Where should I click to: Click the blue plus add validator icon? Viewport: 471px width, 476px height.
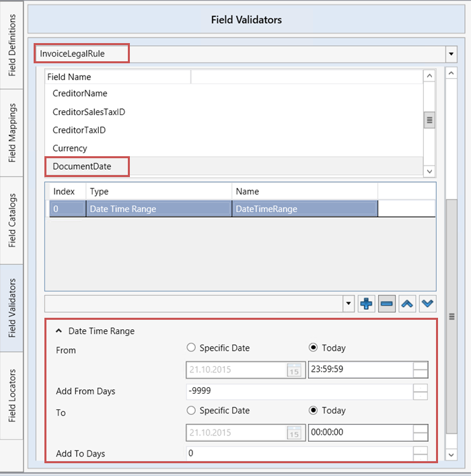[367, 304]
